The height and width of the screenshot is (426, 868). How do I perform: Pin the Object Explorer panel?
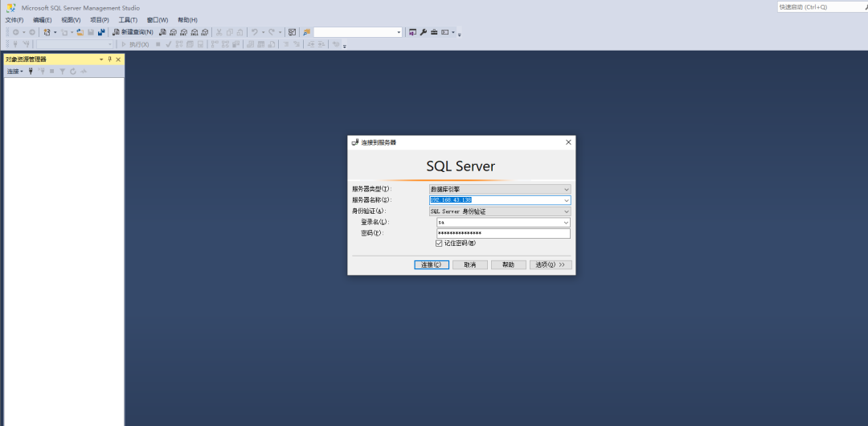[109, 59]
